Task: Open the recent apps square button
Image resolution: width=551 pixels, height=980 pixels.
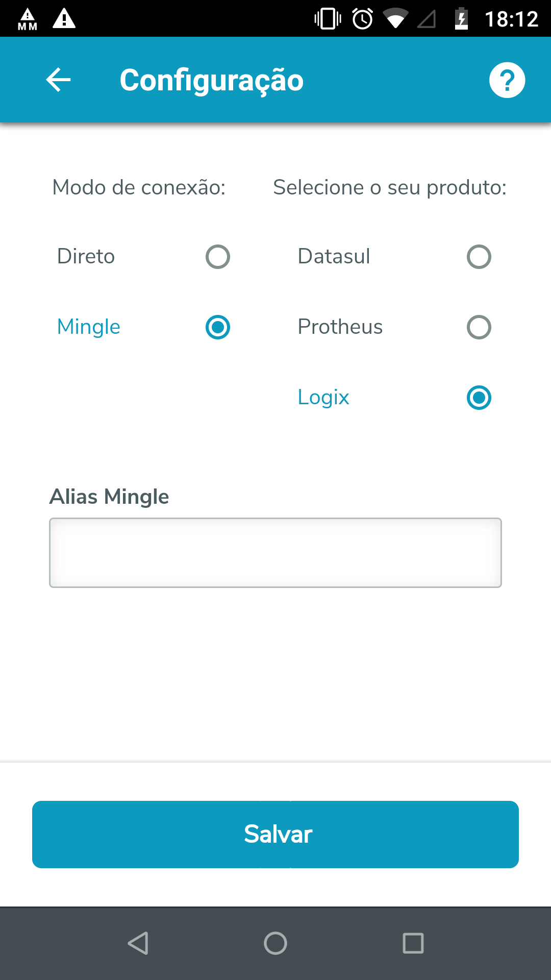Action: point(413,943)
